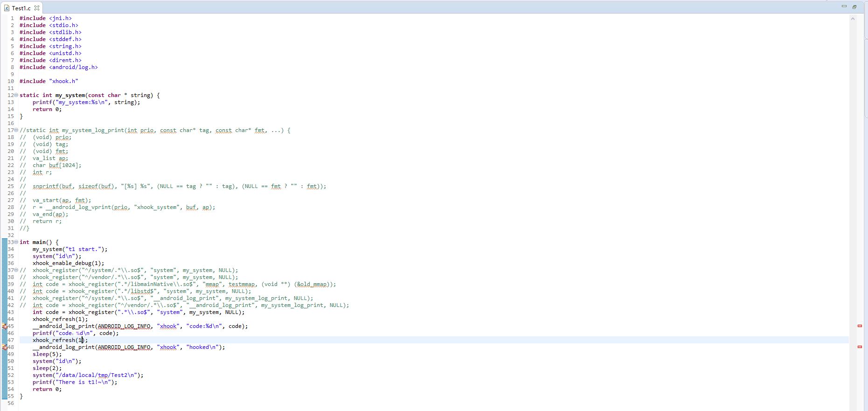868x411 pixels.
Task: Place cursor on '#include <dirent.h>' line
Action: [50, 60]
